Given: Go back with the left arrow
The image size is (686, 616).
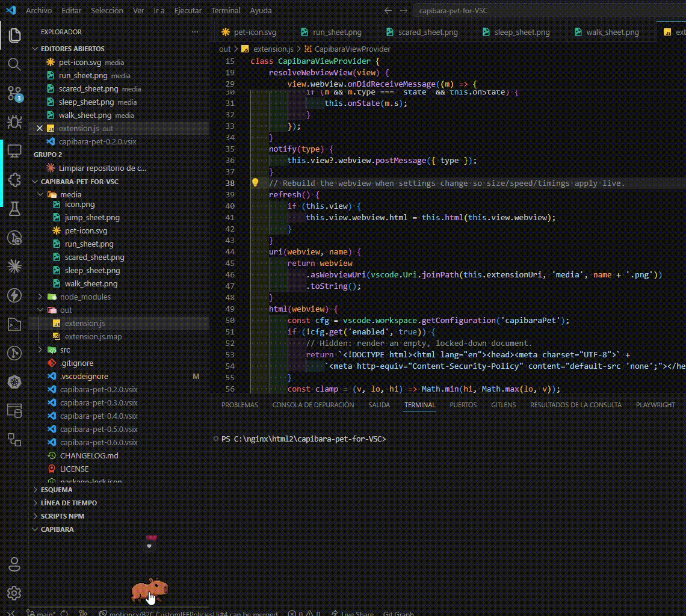Looking at the screenshot, I should coord(388,10).
